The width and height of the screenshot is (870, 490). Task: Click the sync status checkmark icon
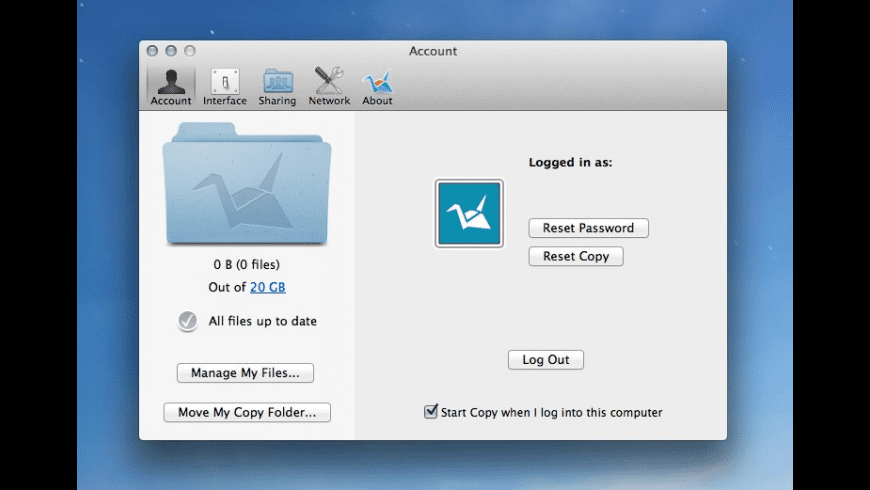pos(187,321)
